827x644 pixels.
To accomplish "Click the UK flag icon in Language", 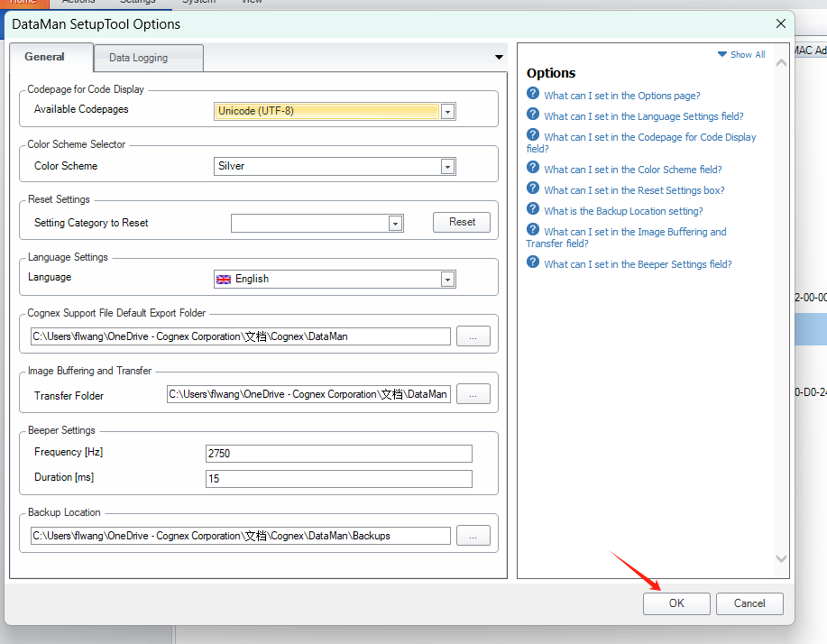I will (224, 279).
